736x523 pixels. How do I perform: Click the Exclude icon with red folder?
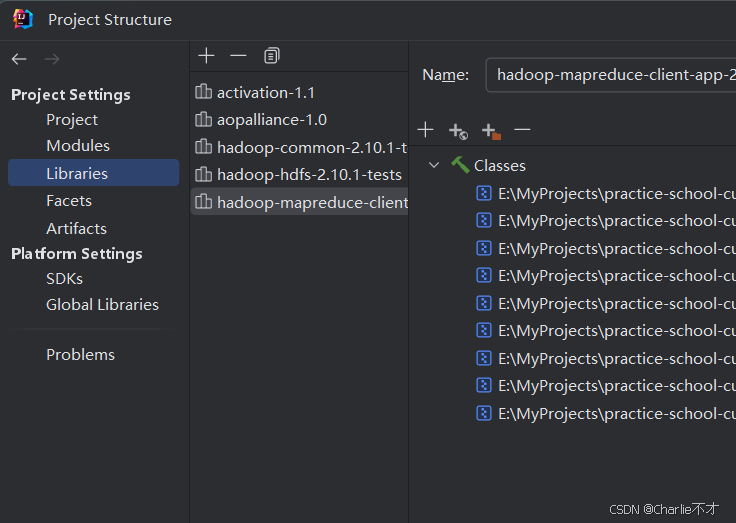pyautogui.click(x=490, y=130)
